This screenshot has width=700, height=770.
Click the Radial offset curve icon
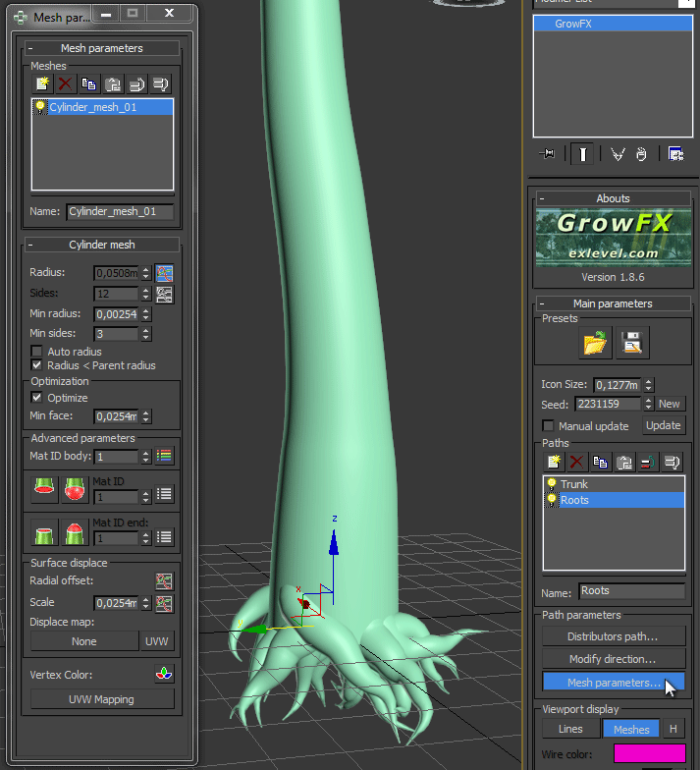(x=164, y=581)
